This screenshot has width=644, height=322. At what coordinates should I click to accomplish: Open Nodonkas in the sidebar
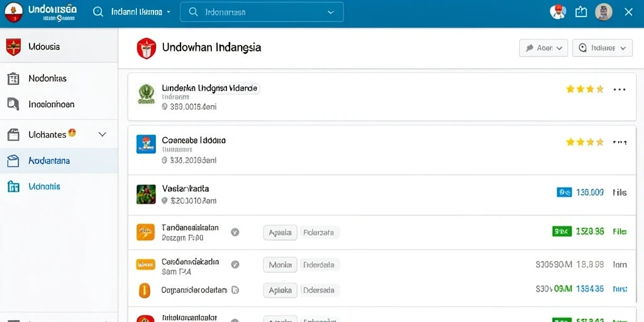tap(58, 79)
